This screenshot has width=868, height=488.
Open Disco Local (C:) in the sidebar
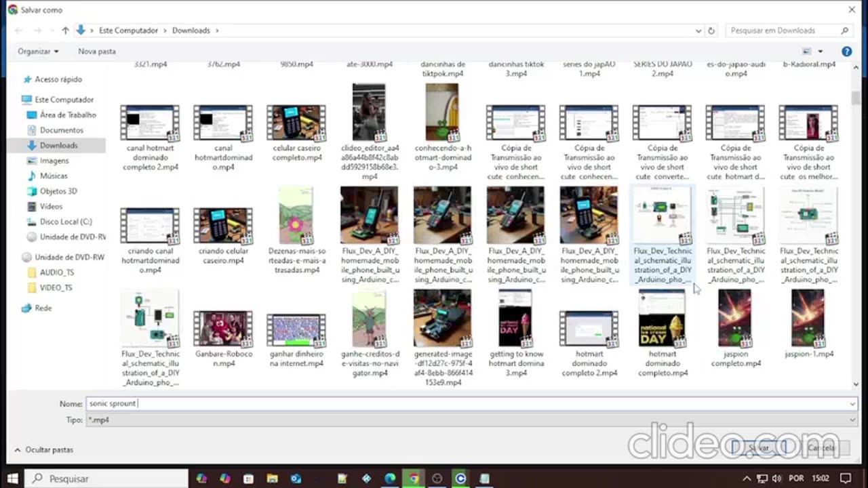coord(66,222)
